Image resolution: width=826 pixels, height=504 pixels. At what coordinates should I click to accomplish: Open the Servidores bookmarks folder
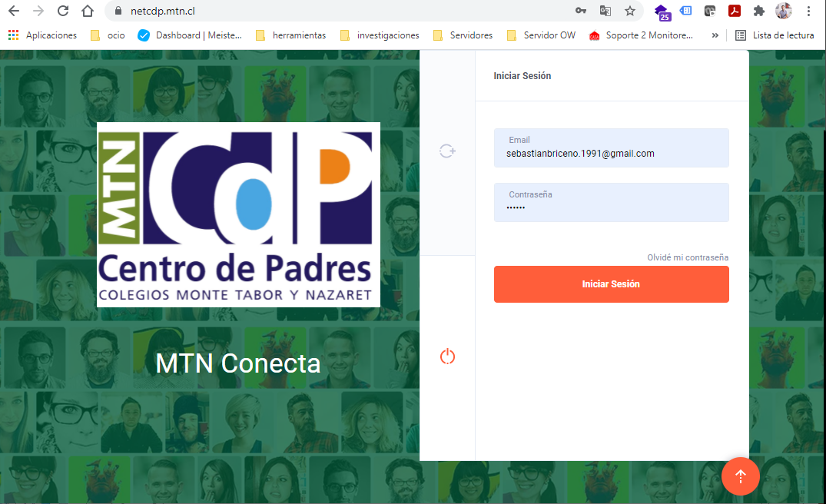(x=463, y=35)
